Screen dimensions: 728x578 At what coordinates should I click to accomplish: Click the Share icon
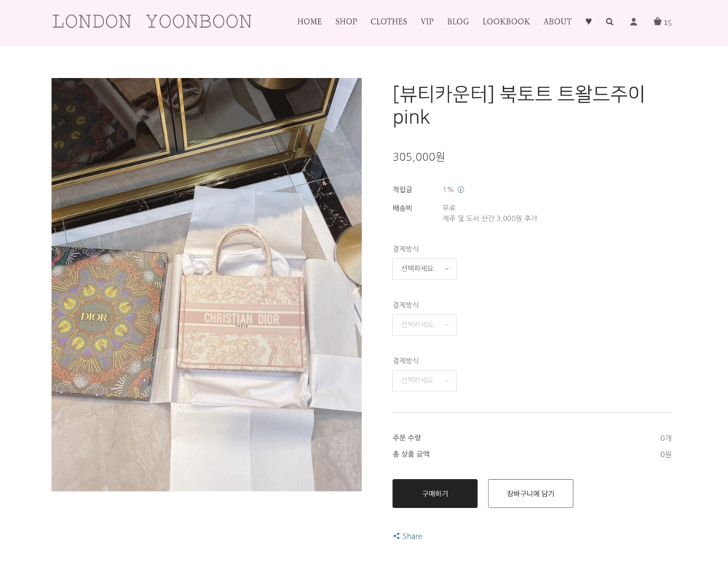[396, 537]
